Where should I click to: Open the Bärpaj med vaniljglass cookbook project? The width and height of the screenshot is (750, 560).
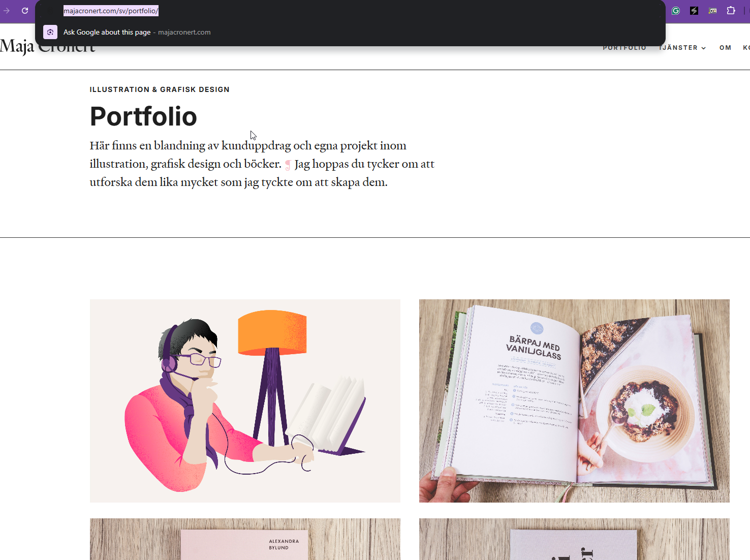[x=574, y=401]
